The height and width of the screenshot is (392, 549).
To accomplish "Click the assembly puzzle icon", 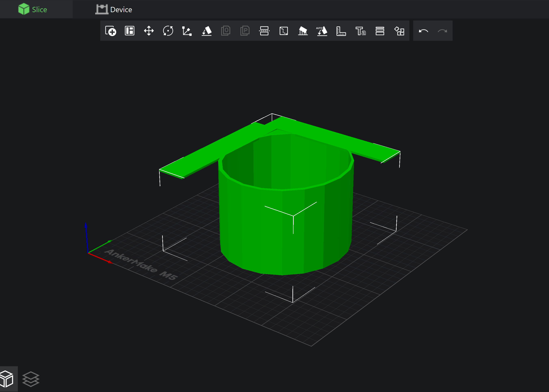I will pyautogui.click(x=399, y=31).
